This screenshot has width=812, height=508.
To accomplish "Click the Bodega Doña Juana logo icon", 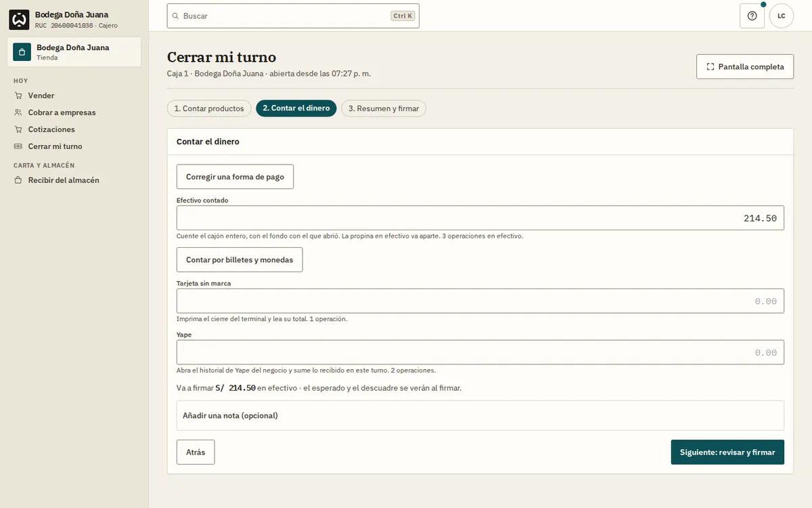I will [x=19, y=20].
